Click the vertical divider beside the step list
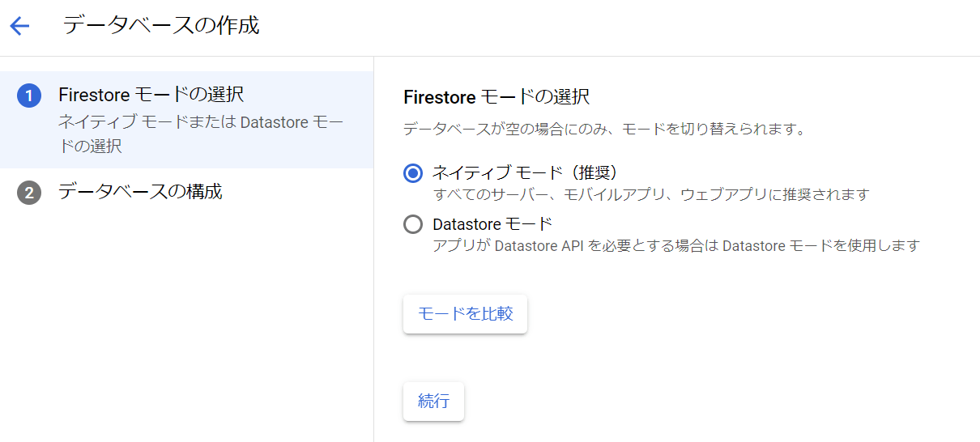Viewport: 980px width, 442px height. point(373,249)
